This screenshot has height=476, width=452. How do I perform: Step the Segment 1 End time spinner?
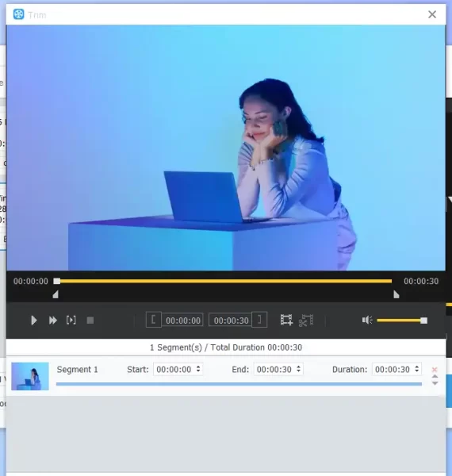point(298,369)
